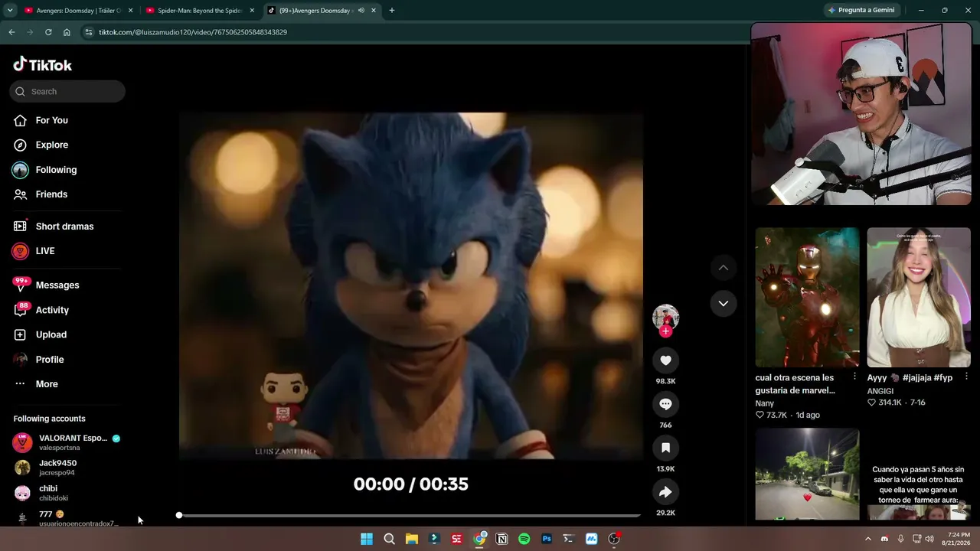Click the ANGIGI creator name
The image size is (980, 551).
point(880,391)
